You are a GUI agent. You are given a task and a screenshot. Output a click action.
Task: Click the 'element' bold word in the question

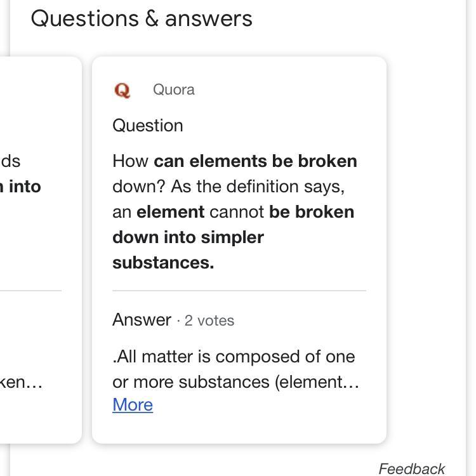170,212
